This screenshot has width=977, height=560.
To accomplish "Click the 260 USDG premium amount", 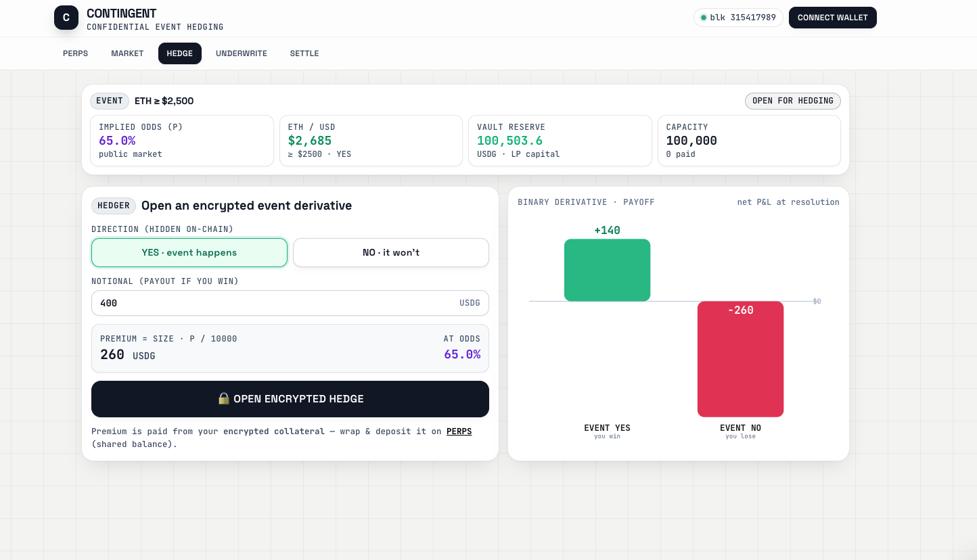I will (128, 354).
